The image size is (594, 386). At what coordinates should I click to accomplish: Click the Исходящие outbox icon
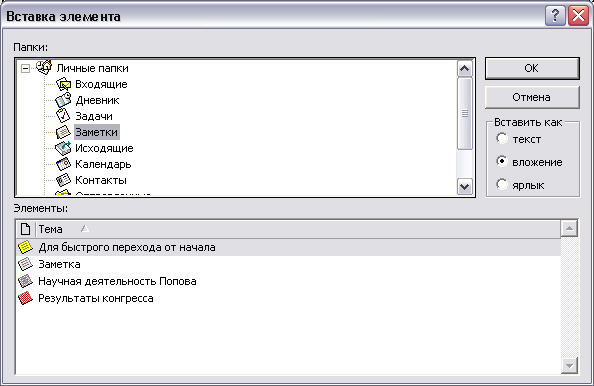tap(63, 148)
